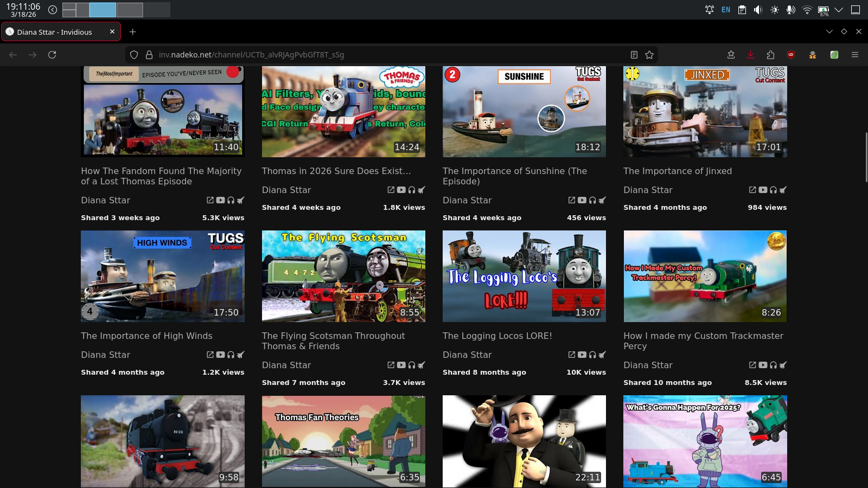Open the microphone tray icon

pyautogui.click(x=791, y=10)
